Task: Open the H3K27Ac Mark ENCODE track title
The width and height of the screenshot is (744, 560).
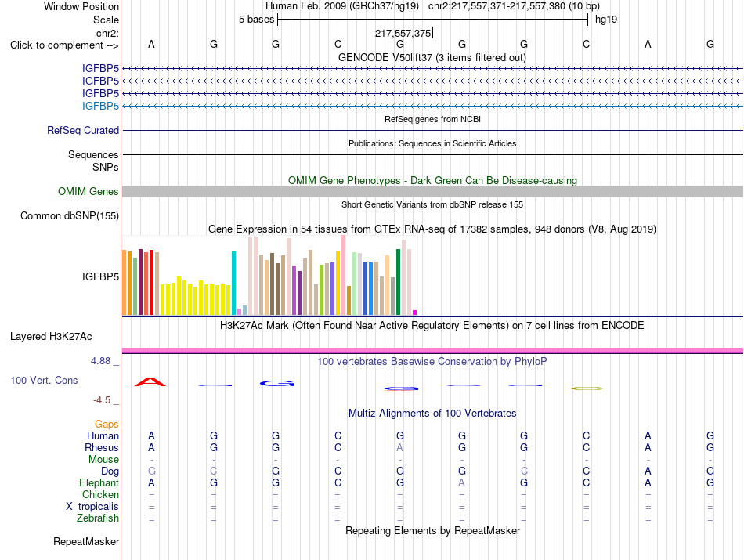Action: (x=432, y=326)
